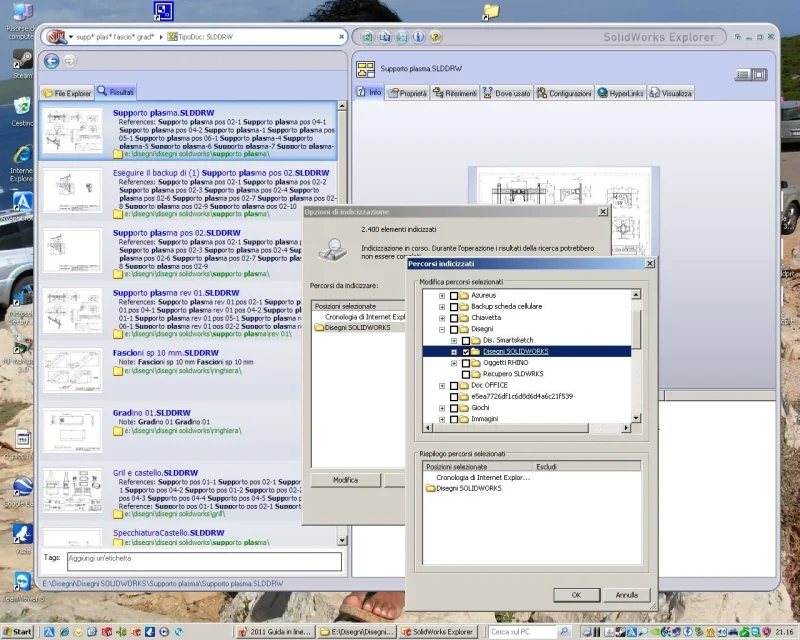The width and height of the screenshot is (800, 640).
Task: Check the Disegni folder checkbox
Action: [454, 329]
